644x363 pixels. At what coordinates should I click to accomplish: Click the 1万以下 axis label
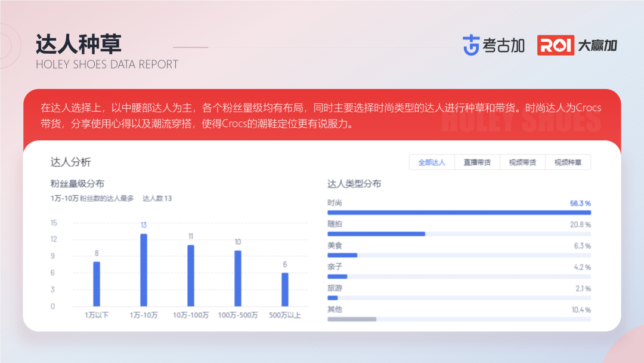[97, 315]
